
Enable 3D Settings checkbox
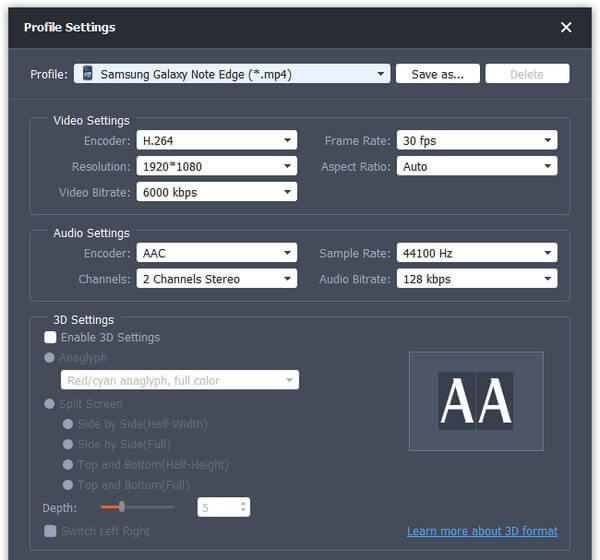pos(50,338)
